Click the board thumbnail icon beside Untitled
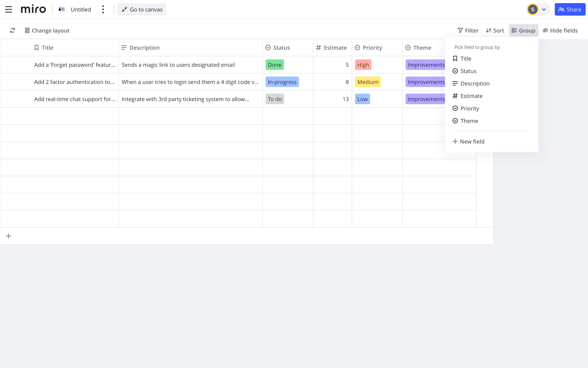The image size is (588, 368). [62, 10]
